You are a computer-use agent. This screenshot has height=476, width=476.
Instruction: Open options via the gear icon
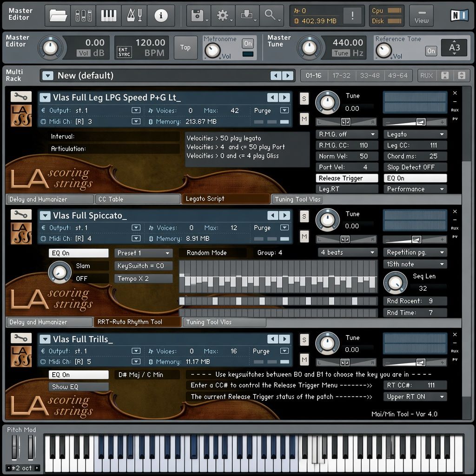[x=223, y=15]
